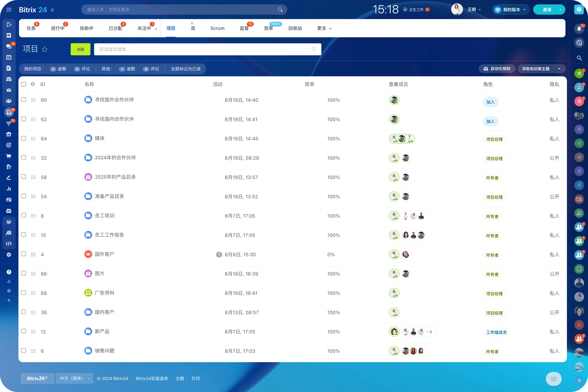This screenshot has height=392, width=588.
Task: Click the shopping cart sidebar icon
Action: coord(9,156)
